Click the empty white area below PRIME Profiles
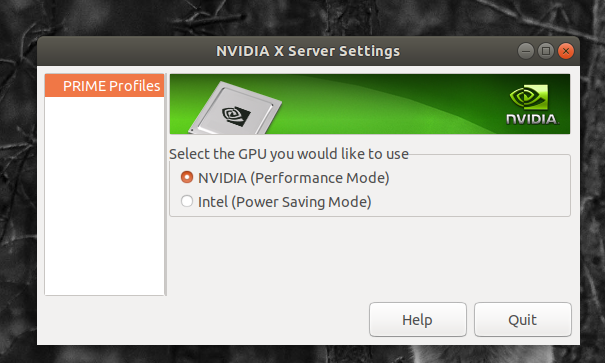The image size is (605, 363). click(x=104, y=196)
